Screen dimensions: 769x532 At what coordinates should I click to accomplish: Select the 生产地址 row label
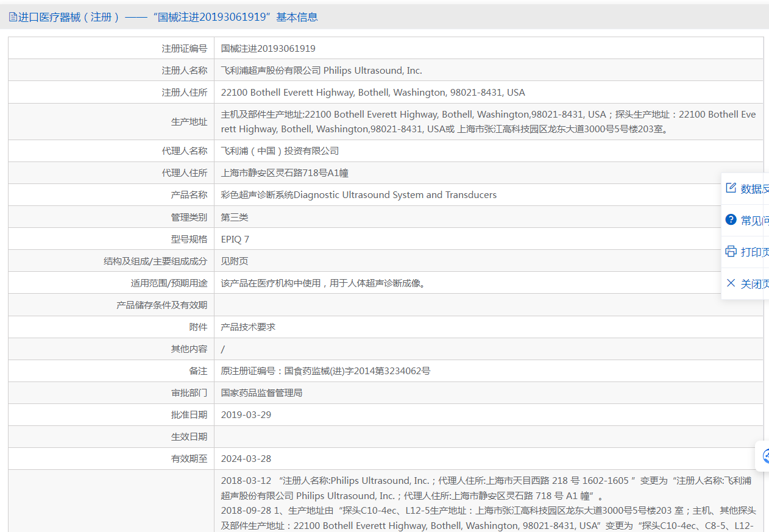(189, 122)
